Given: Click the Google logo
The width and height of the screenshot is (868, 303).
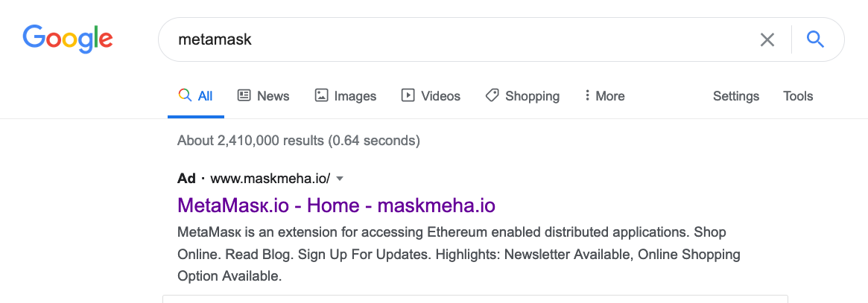Looking at the screenshot, I should tap(68, 37).
